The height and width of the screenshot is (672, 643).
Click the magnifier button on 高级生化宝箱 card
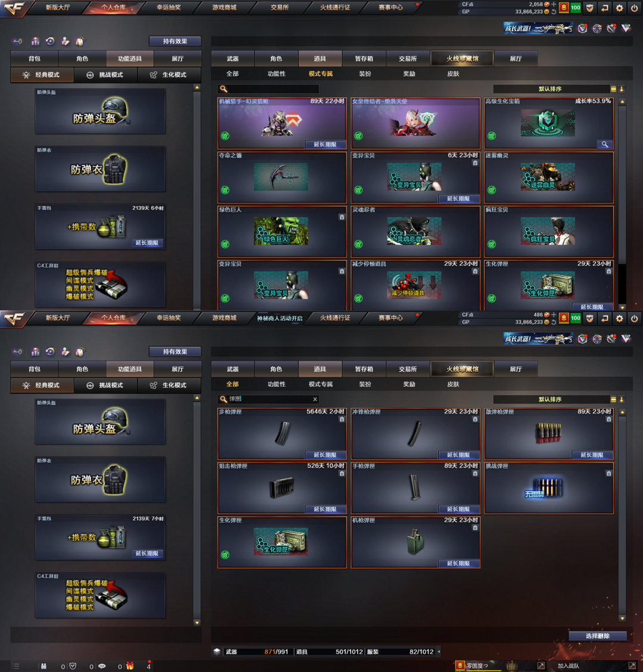click(x=604, y=145)
